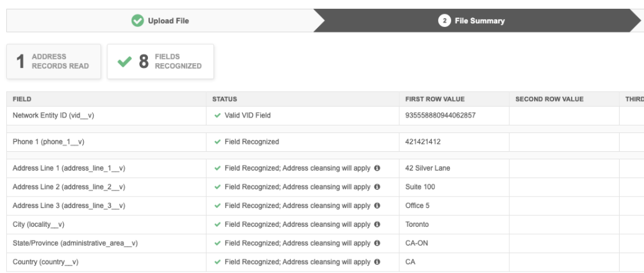Go back to the Upload File step

pyautogui.click(x=161, y=21)
